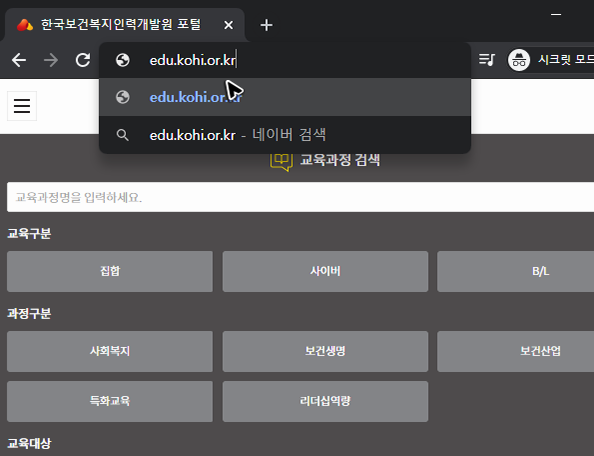Screen dimensions: 594x456
Task: Select the 한국보건복지인력개발원 포털 tab
Action: 125,25
